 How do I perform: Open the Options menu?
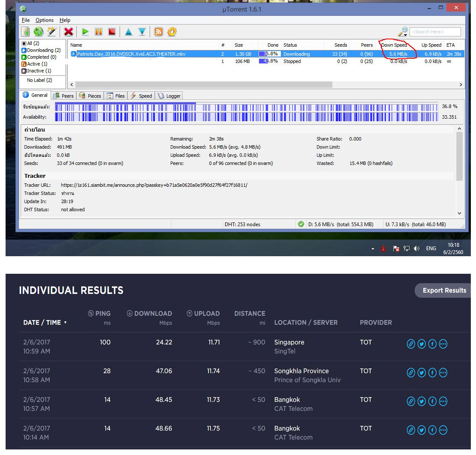tap(45, 20)
